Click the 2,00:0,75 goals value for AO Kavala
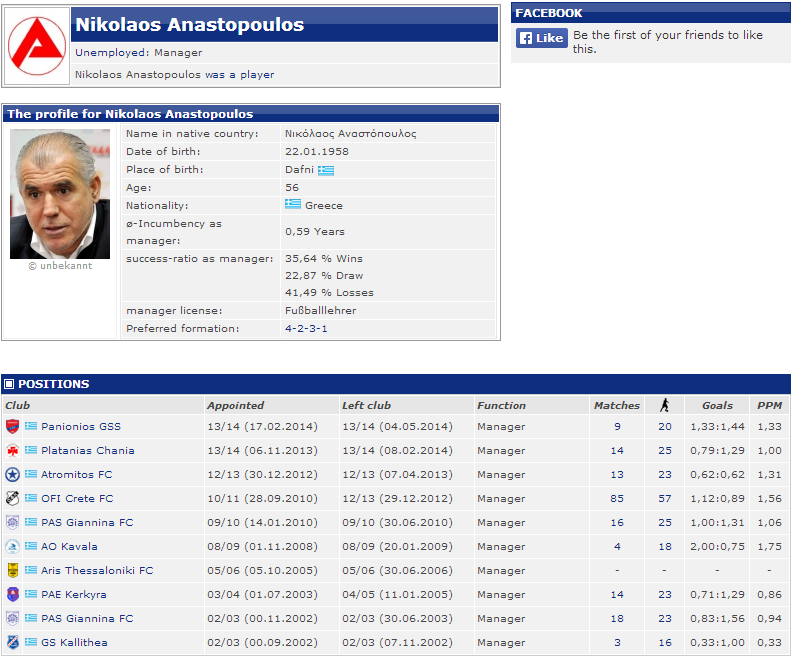The width and height of the screenshot is (793, 660). click(717, 546)
